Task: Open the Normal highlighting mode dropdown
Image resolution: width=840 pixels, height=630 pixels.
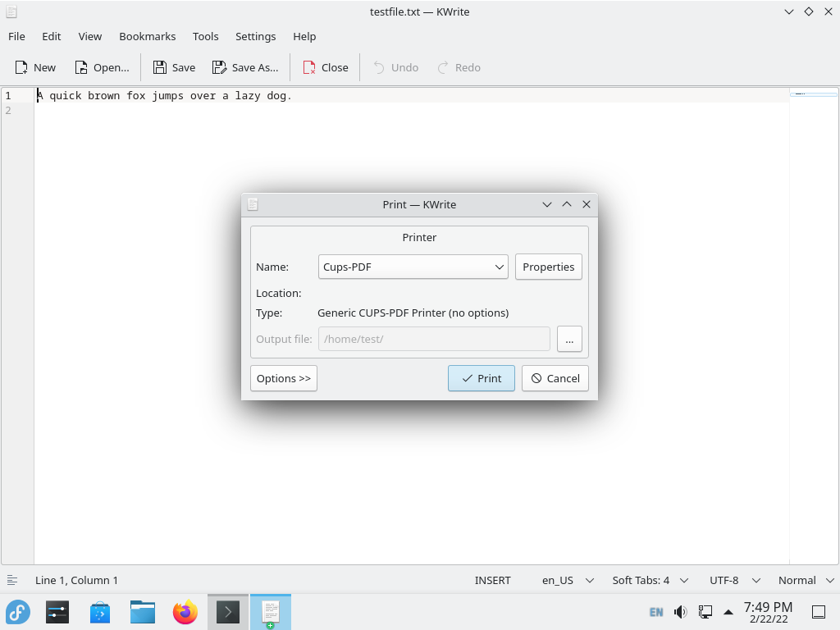Action: 806,580
